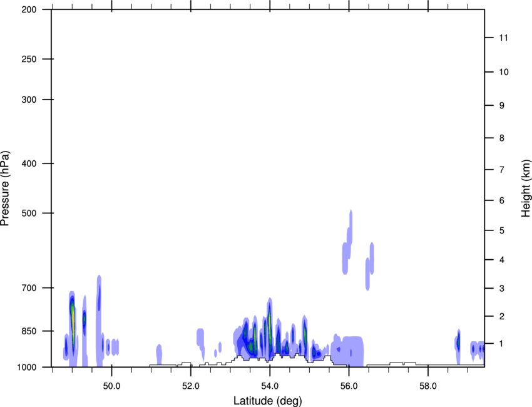
Task: Select the 300 pressure tick label
Action: coord(29,100)
